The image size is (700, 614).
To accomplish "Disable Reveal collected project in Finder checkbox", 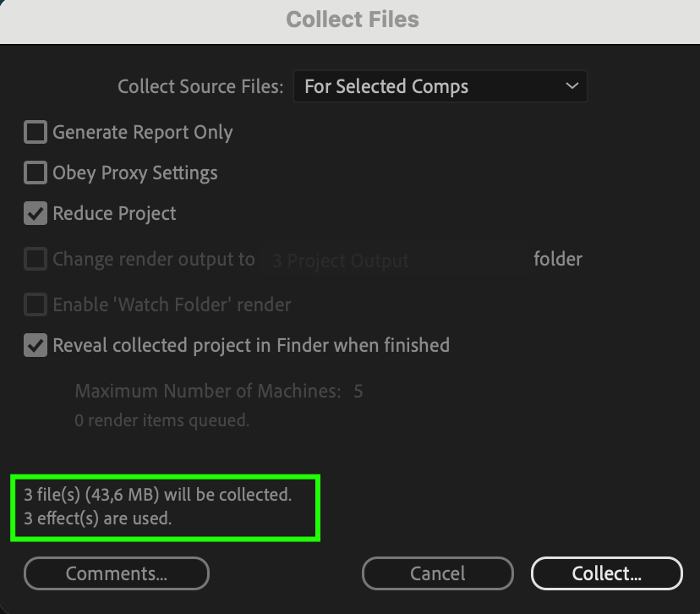I will point(36,345).
